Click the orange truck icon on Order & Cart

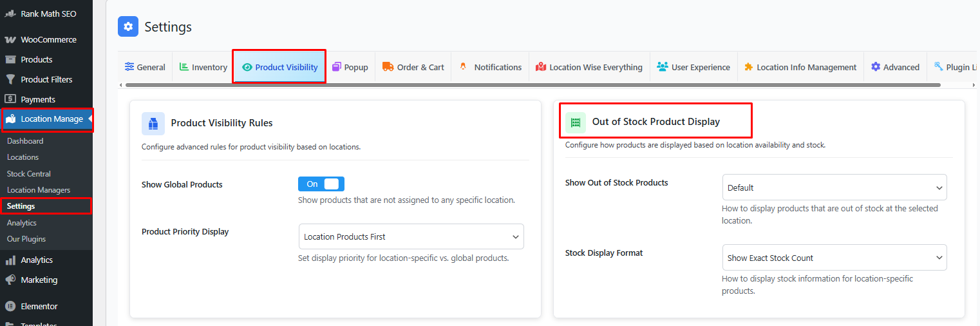tap(388, 66)
